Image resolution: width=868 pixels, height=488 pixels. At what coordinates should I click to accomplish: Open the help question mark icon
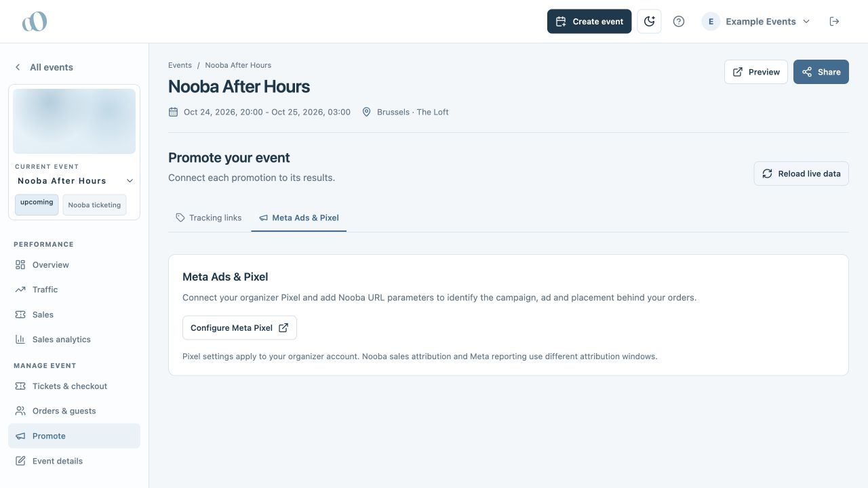679,22
